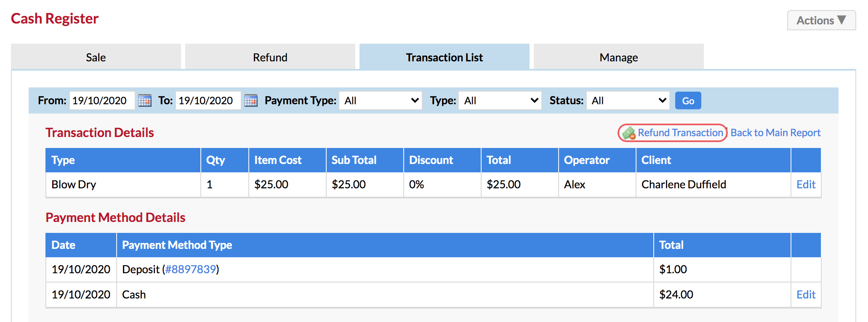
Task: Click the Qty value 1 cell
Action: coord(224,185)
